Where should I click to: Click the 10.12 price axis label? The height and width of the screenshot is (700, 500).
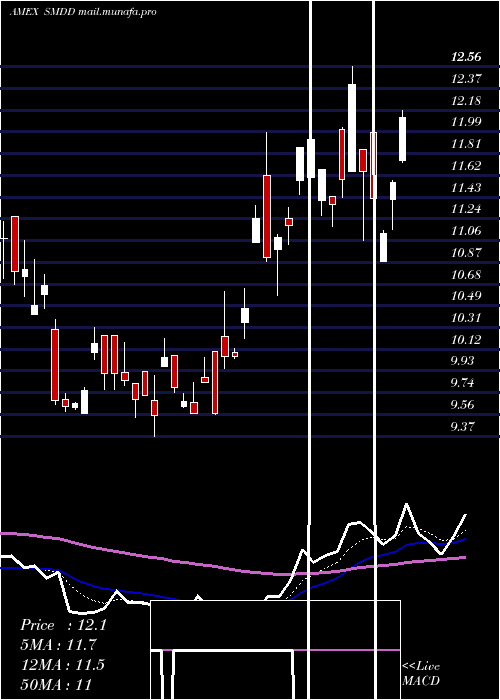(467, 340)
